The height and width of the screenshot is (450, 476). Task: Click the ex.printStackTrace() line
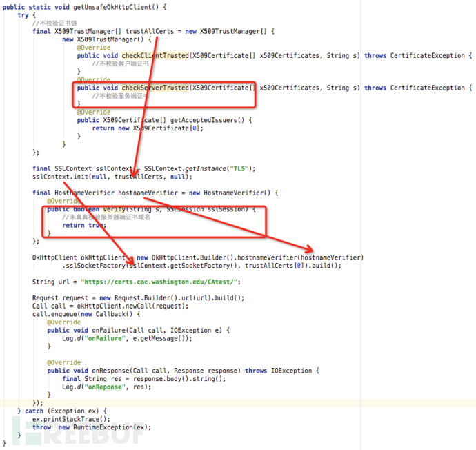[x=71, y=419]
